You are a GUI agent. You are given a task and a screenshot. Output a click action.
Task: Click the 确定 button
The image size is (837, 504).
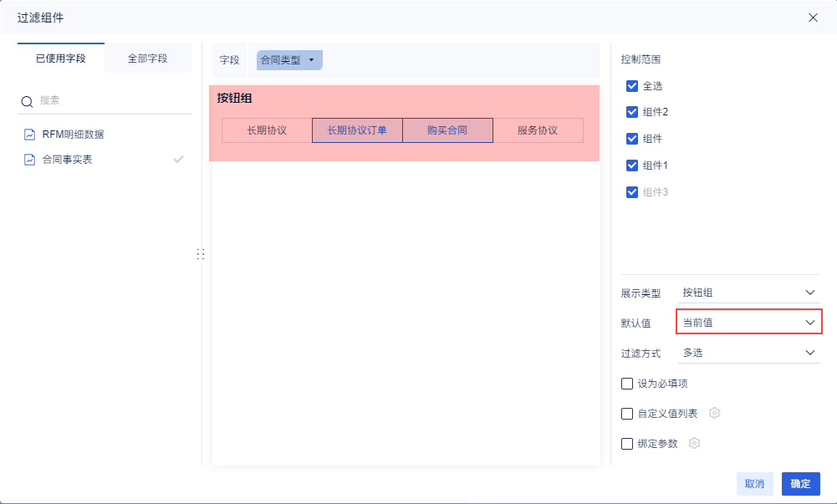click(800, 484)
